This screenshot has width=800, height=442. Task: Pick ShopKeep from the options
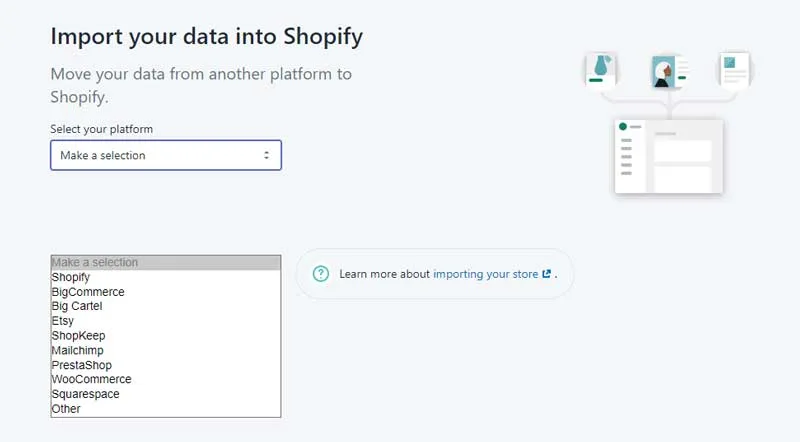pos(166,336)
